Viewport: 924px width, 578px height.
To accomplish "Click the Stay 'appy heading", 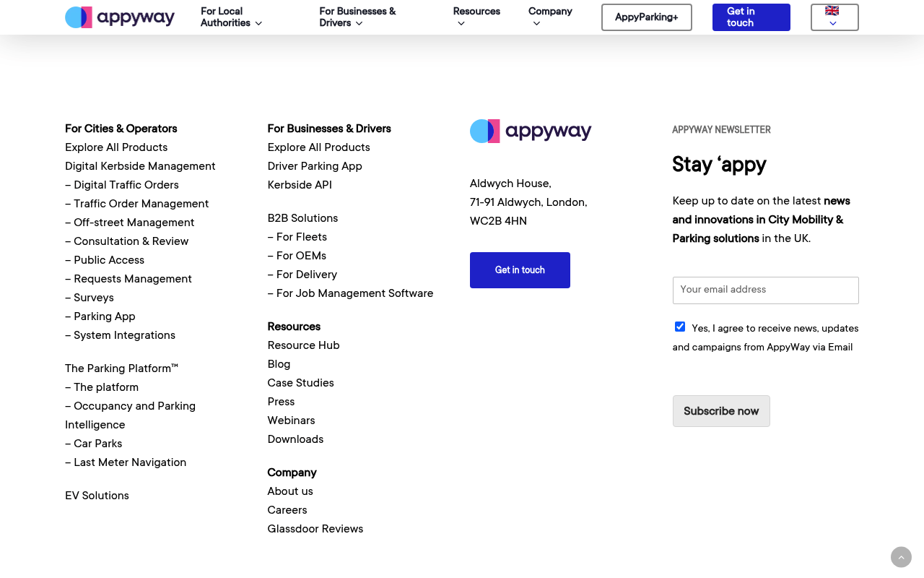I will pos(719,165).
